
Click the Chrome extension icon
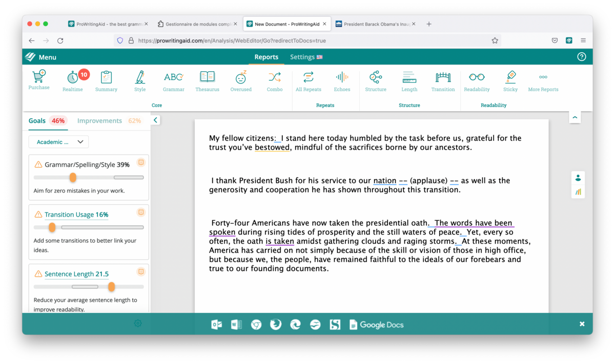(256, 325)
